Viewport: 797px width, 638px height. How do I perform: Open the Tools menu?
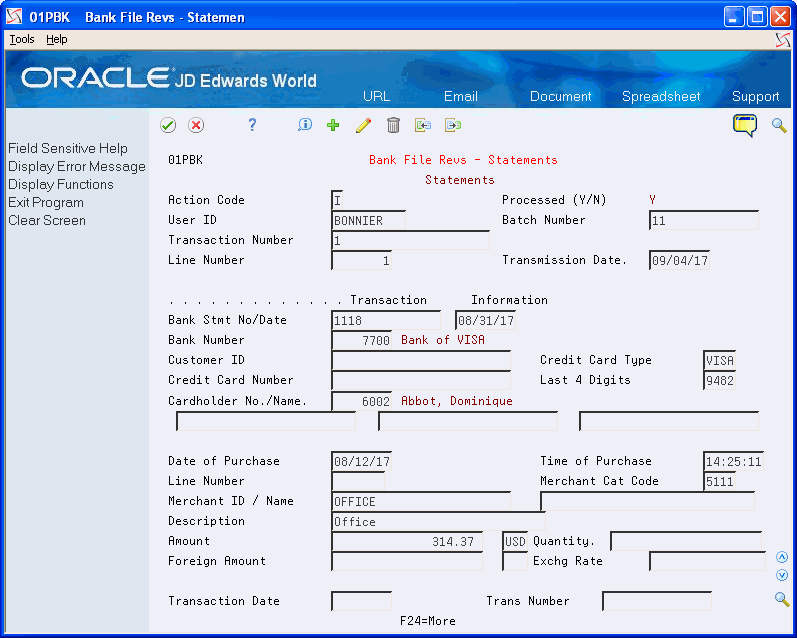[22, 39]
